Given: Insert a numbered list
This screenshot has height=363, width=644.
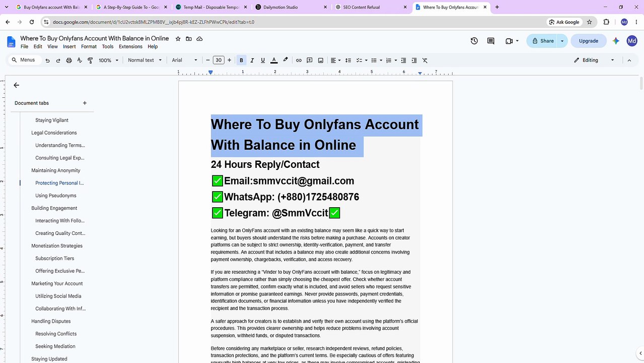Looking at the screenshot, I should pyautogui.click(x=388, y=60).
